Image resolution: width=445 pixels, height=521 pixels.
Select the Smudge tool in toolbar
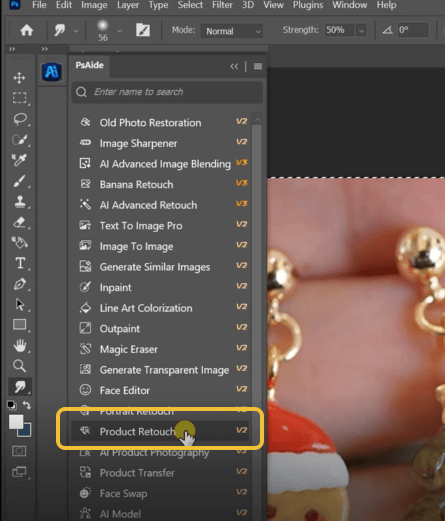pyautogui.click(x=20, y=387)
